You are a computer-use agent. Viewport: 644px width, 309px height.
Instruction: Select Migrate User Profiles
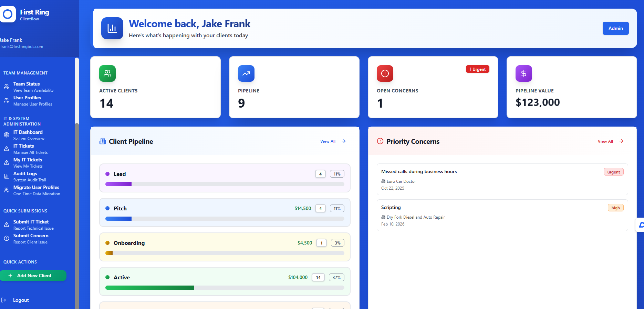[x=33, y=190]
